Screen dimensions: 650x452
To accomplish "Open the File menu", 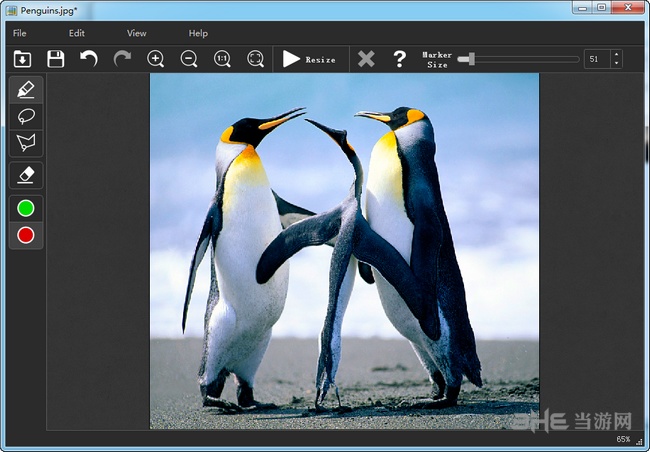I will [20, 33].
